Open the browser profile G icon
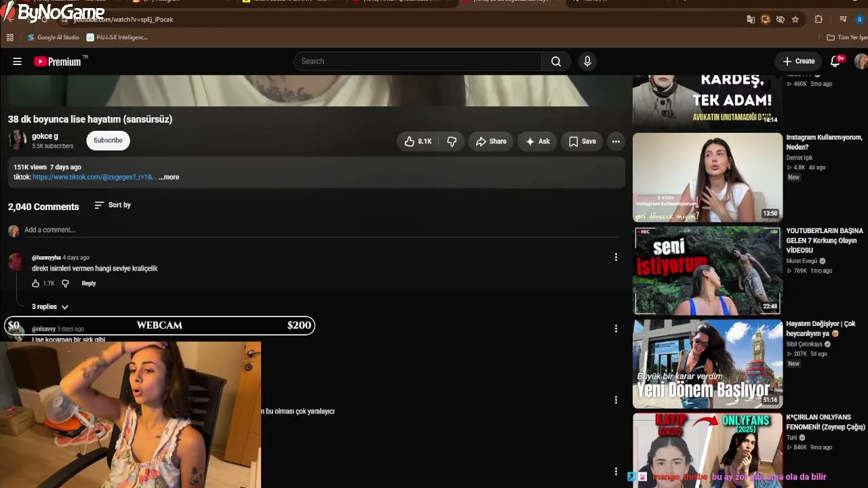868x488 pixels. pos(861,20)
